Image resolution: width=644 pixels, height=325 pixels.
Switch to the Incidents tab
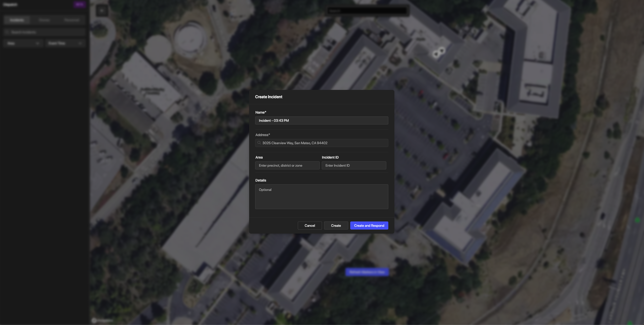17,20
